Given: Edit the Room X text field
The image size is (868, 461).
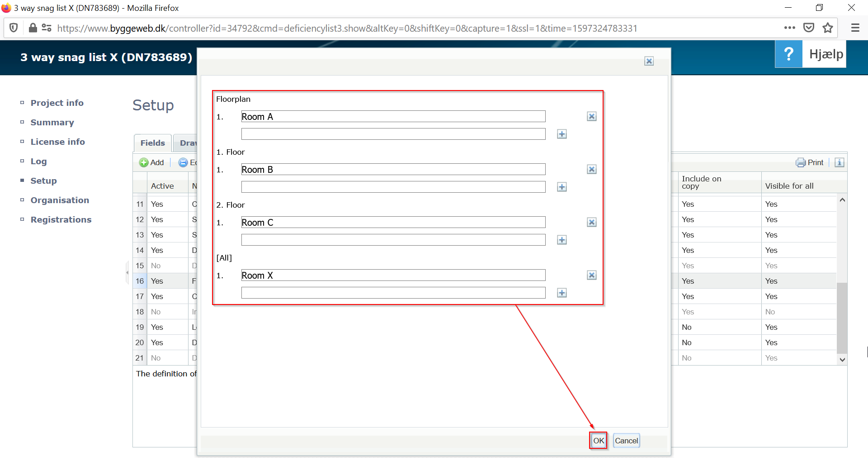Looking at the screenshot, I should [393, 275].
